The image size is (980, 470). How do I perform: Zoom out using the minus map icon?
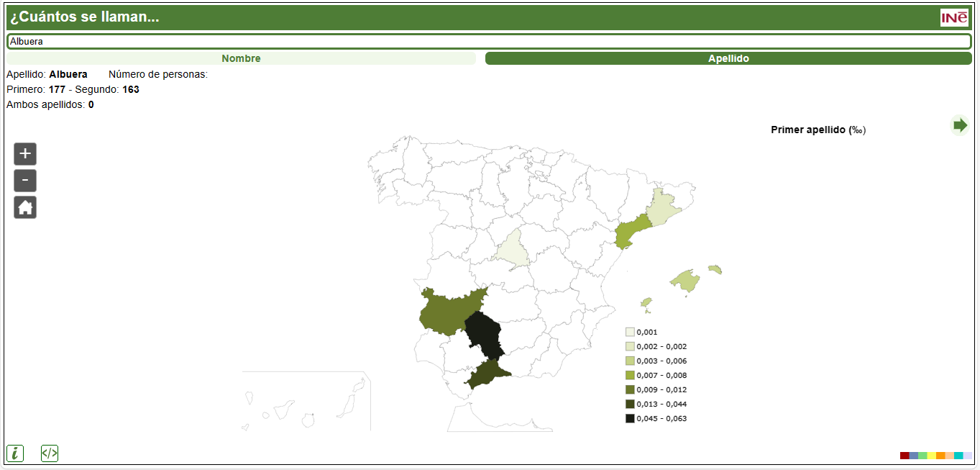(24, 180)
